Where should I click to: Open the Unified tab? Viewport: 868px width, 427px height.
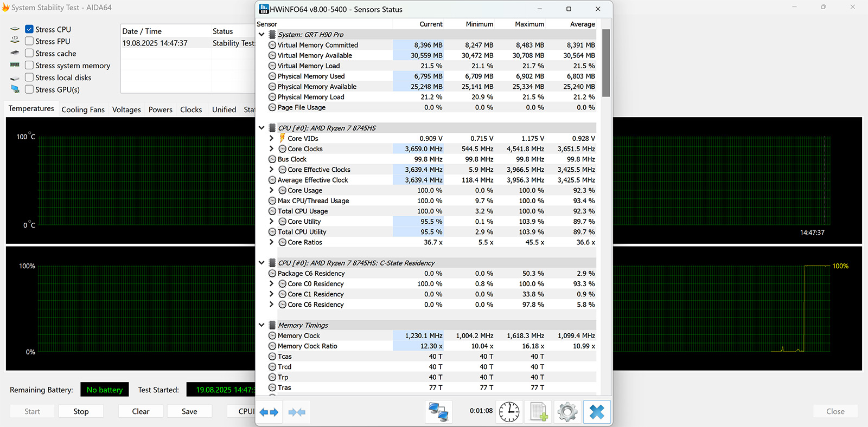pos(224,109)
